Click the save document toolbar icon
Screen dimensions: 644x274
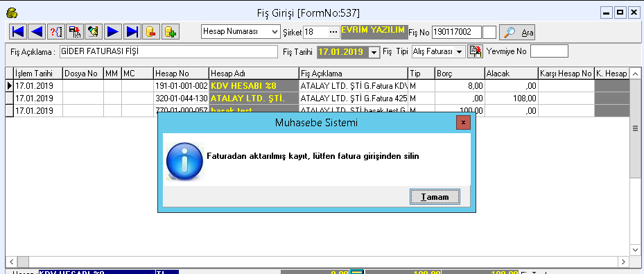coord(75,32)
